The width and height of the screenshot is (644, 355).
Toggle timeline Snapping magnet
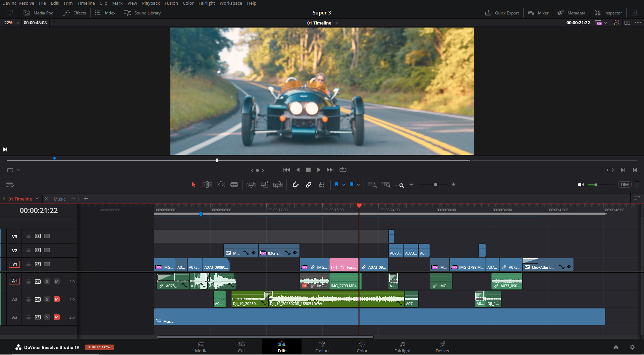tap(296, 185)
